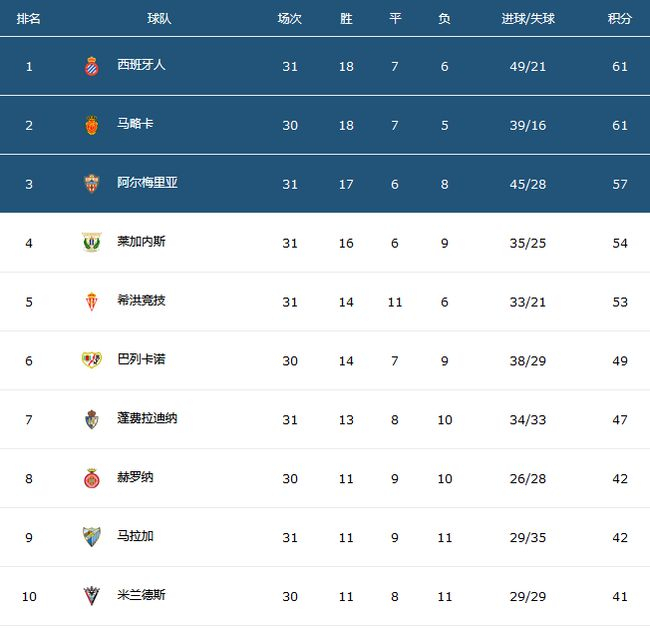
Task: Open 莱加内斯 team page link
Action: click(x=141, y=241)
